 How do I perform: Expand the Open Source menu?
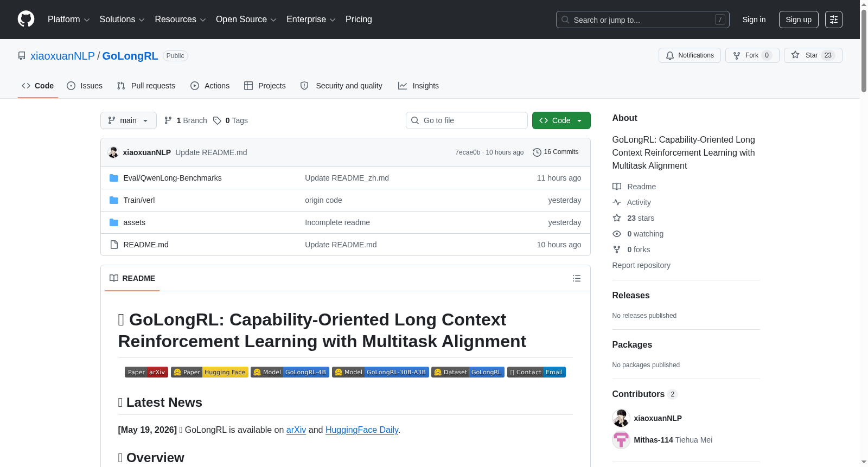(x=246, y=20)
